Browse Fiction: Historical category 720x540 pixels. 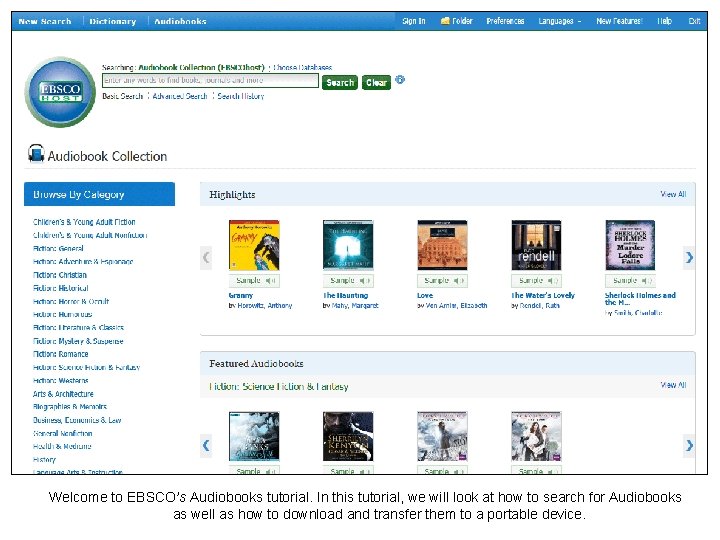pyautogui.click(x=61, y=288)
